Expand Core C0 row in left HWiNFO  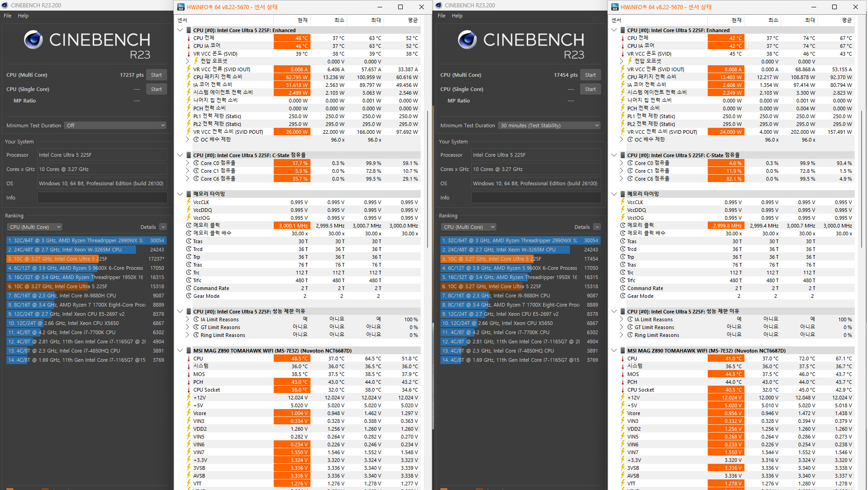(188, 163)
